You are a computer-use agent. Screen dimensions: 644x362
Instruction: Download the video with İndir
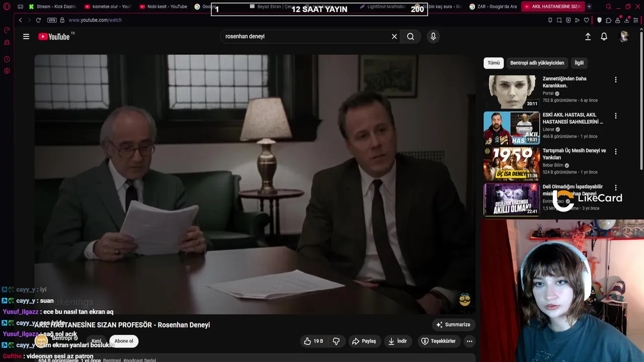pyautogui.click(x=397, y=341)
